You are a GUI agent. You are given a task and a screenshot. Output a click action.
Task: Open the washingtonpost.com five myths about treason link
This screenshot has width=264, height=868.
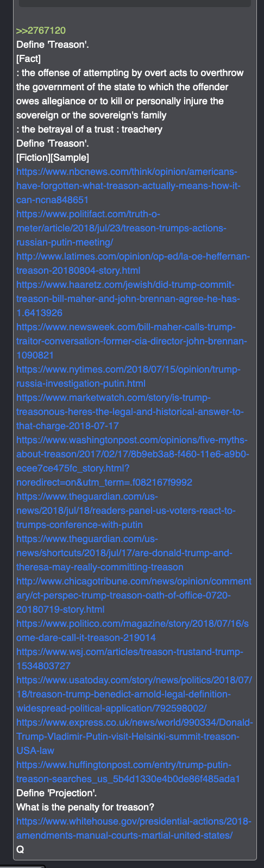pyautogui.click(x=133, y=461)
